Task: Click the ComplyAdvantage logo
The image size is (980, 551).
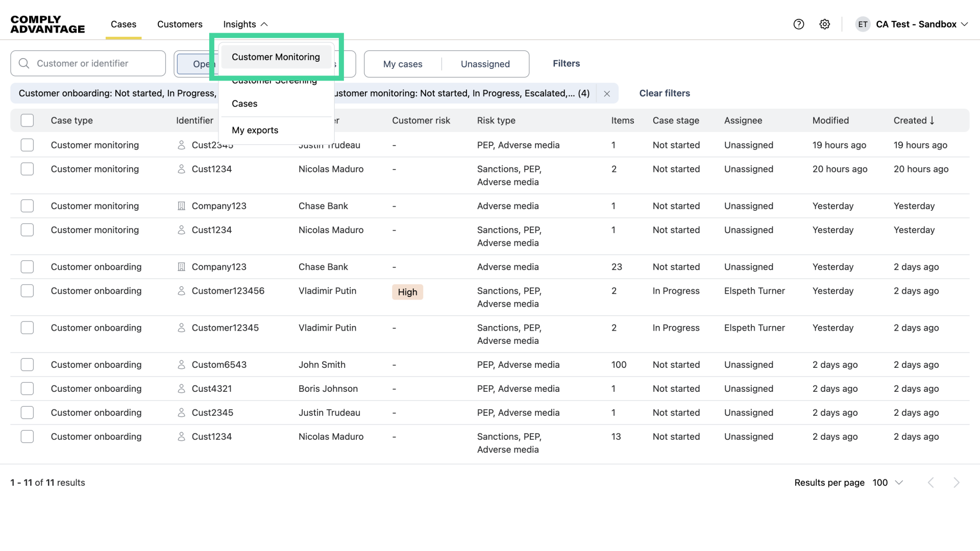Action: 47,24
